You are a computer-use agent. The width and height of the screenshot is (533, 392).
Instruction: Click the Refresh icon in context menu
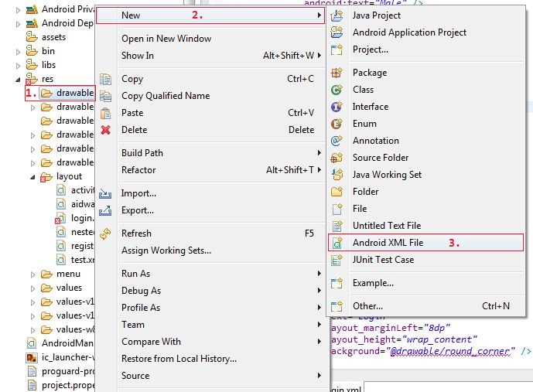tap(106, 233)
